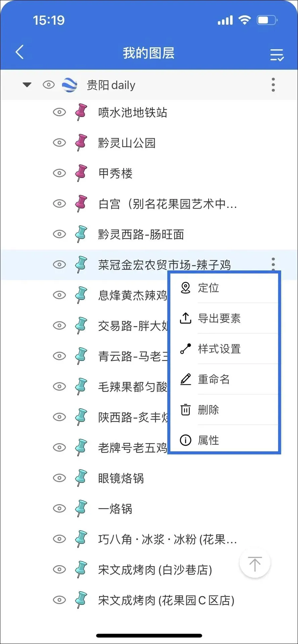Toggle visibility of 黔灵西路-肠旺面
The image size is (298, 644).
point(59,234)
